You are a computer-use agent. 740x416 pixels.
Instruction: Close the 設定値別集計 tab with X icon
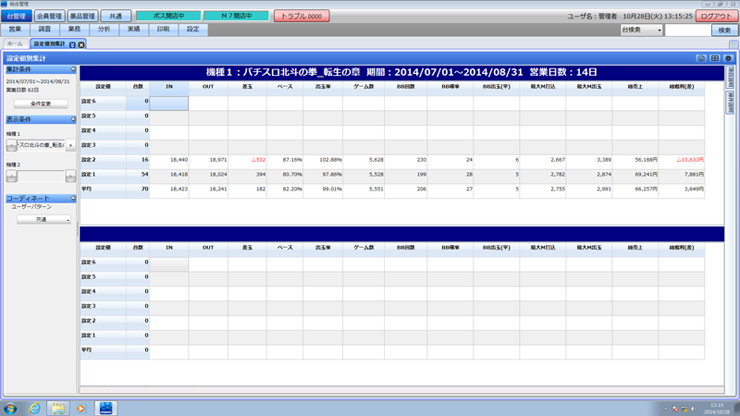coord(81,44)
